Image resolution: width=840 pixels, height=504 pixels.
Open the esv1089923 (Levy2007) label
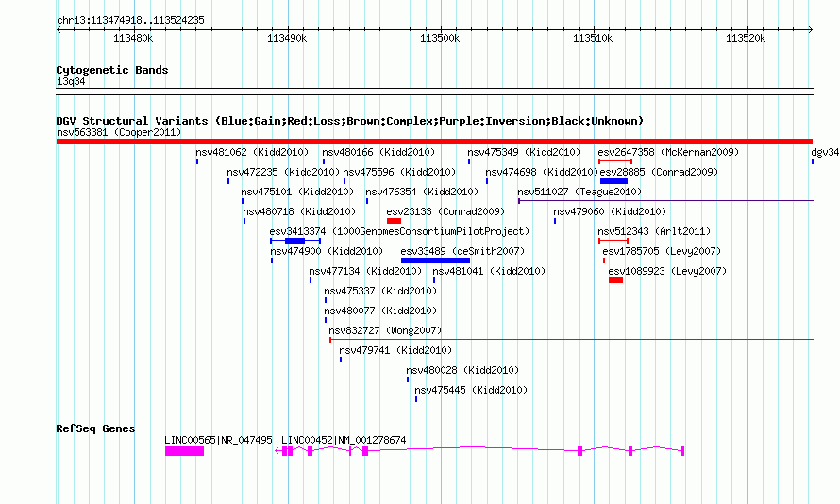(667, 271)
